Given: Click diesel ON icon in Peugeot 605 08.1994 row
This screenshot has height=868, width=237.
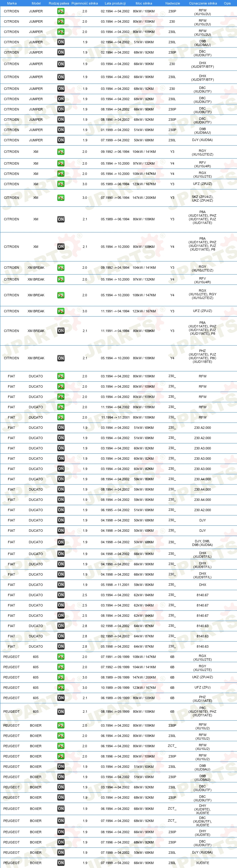Looking at the screenshot, I should [x=61, y=712].
